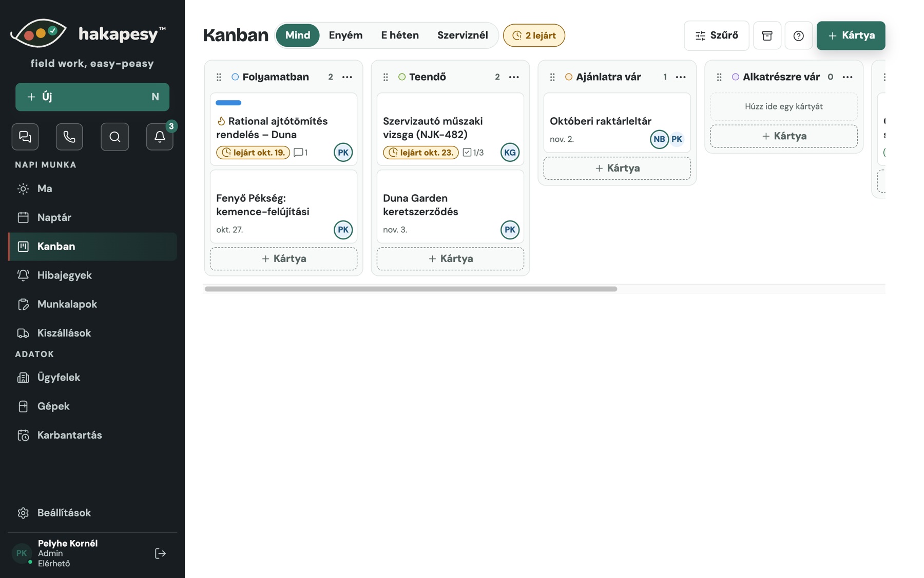This screenshot has width=924, height=578.
Task: Open the Új quick-create menu
Action: [92, 97]
